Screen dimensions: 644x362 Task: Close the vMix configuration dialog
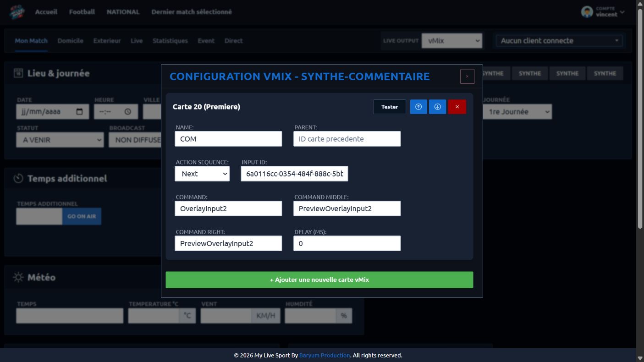coord(467,77)
